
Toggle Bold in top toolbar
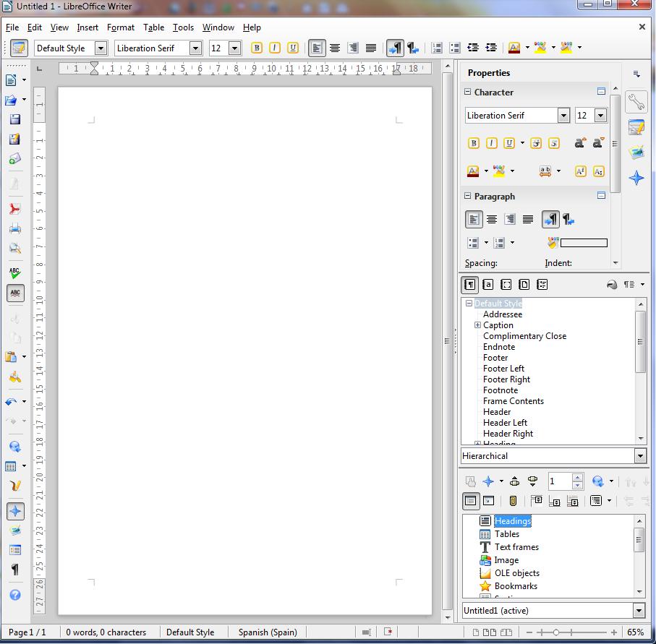tap(257, 48)
